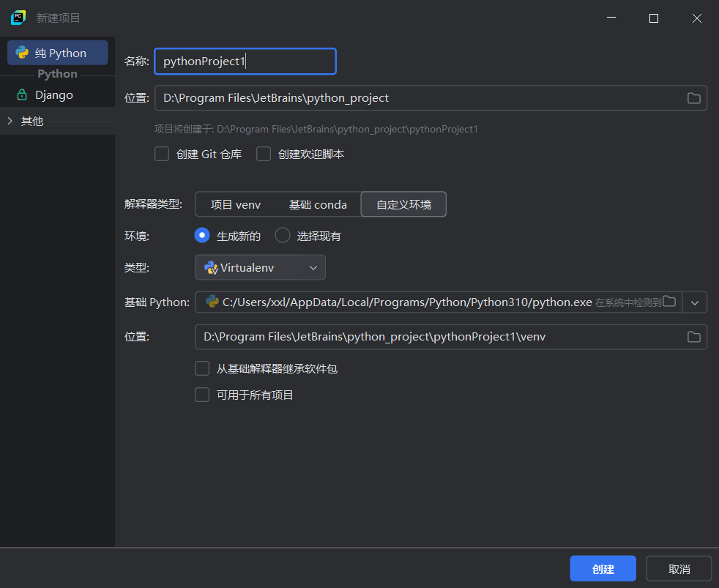Viewport: 719px width, 588px height.
Task: Focus the 名称 project name field
Action: click(x=245, y=61)
